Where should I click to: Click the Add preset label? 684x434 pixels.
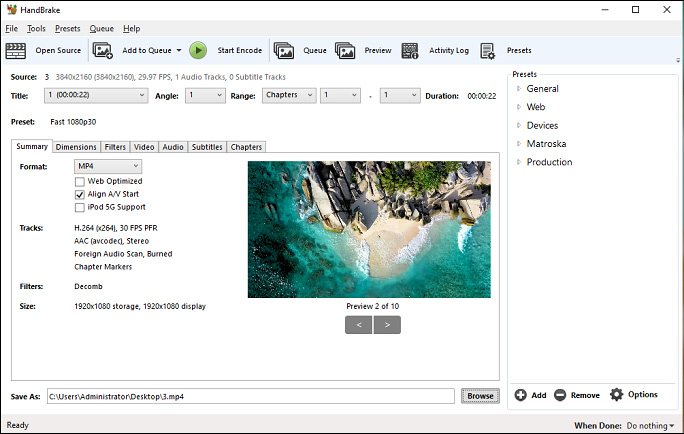point(539,395)
